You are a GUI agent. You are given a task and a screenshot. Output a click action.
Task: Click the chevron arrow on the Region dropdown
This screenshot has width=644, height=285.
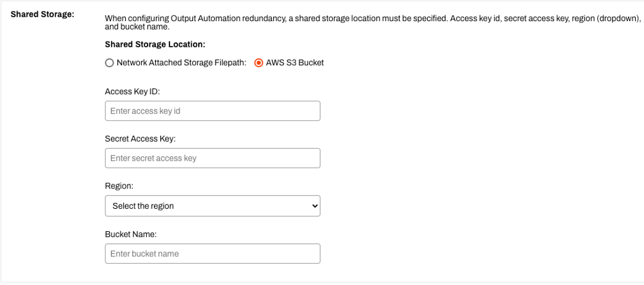(315, 206)
